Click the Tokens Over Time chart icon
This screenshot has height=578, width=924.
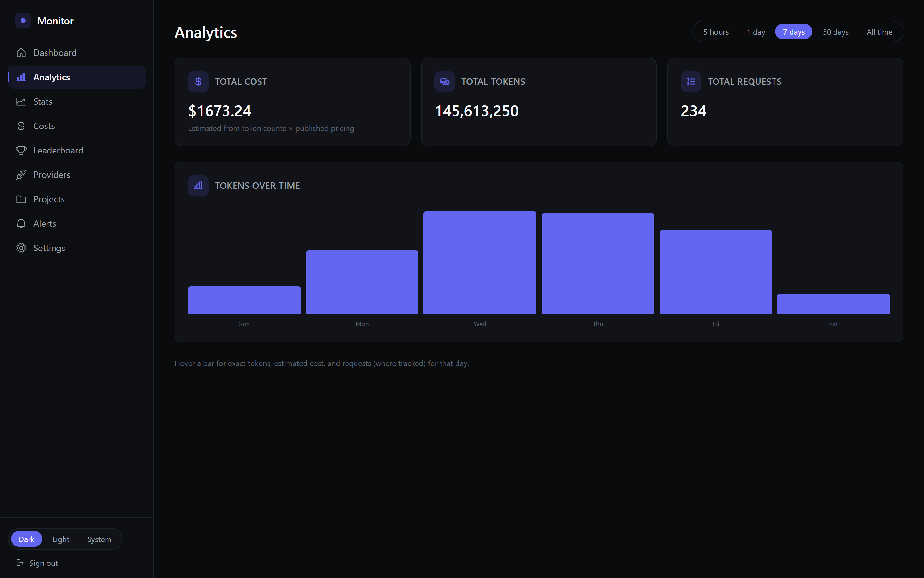pyautogui.click(x=198, y=185)
